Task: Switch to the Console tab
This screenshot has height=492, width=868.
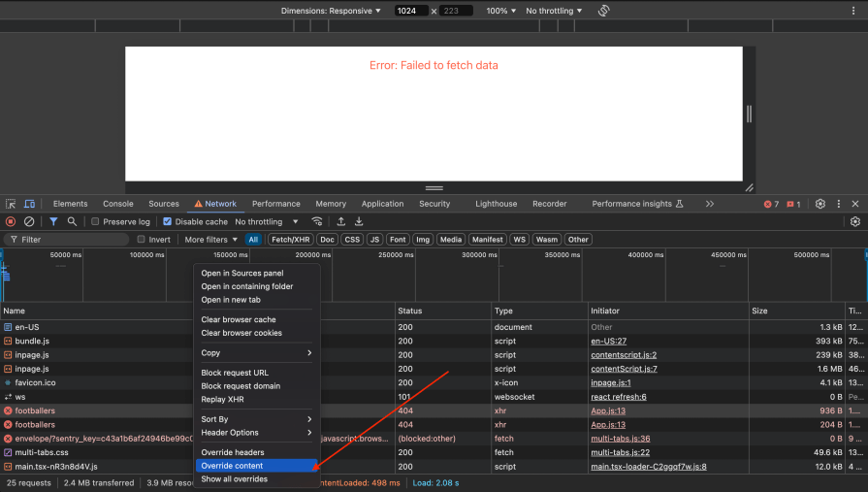Action: [118, 204]
